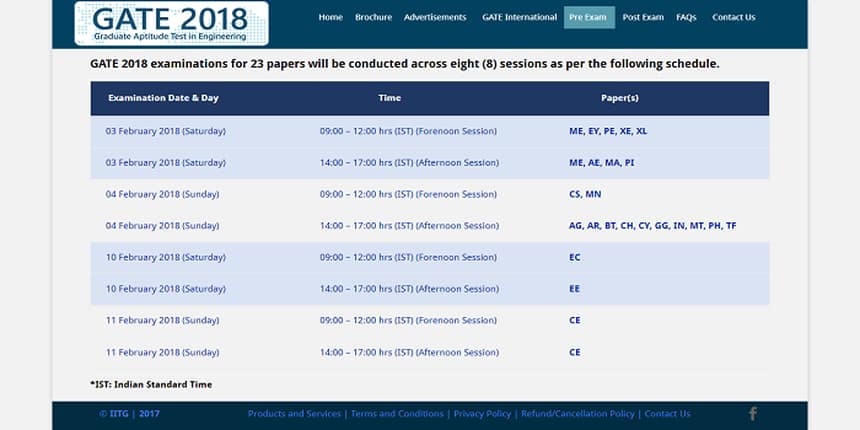Click forenoon session time in ME, EY row

pyautogui.click(x=408, y=132)
